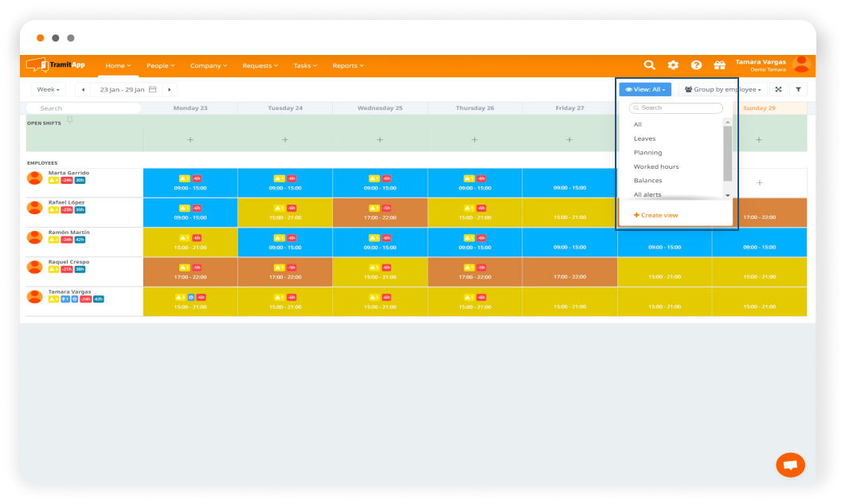Click the Create view link
This screenshot has height=504, width=845.
pyautogui.click(x=656, y=215)
